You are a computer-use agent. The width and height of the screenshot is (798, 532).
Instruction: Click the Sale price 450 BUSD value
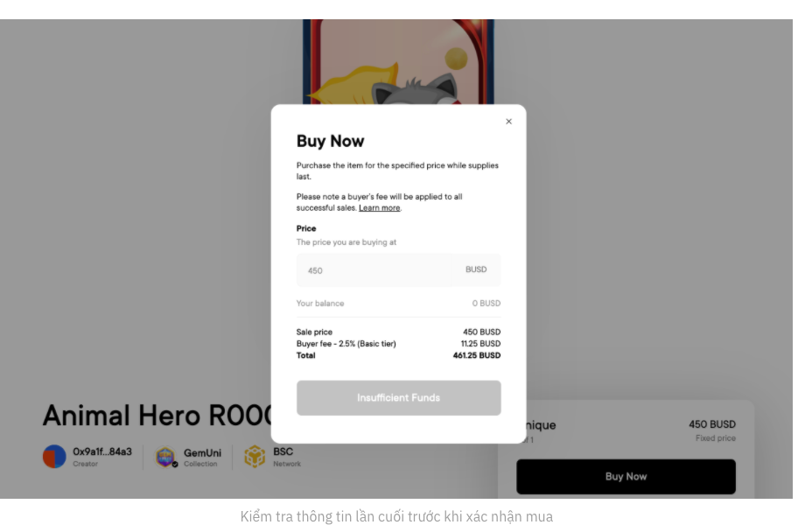tap(481, 332)
